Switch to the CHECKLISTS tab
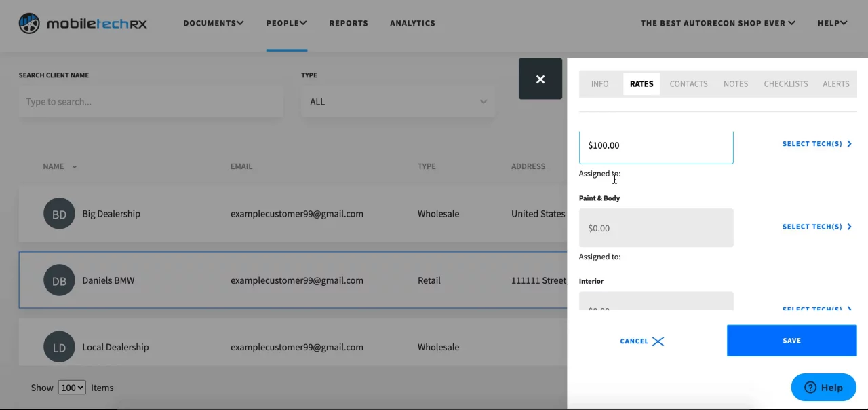Viewport: 868px width, 410px height. pyautogui.click(x=785, y=83)
